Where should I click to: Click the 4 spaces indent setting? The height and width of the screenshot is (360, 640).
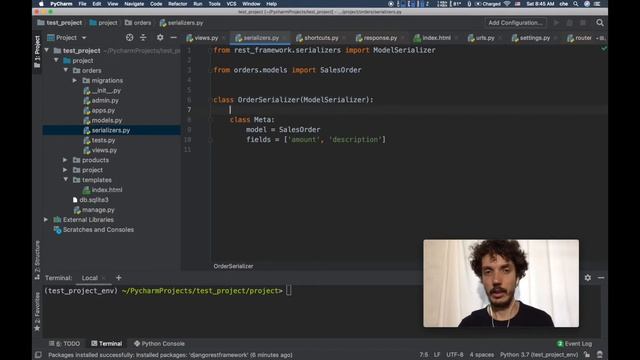coord(482,355)
